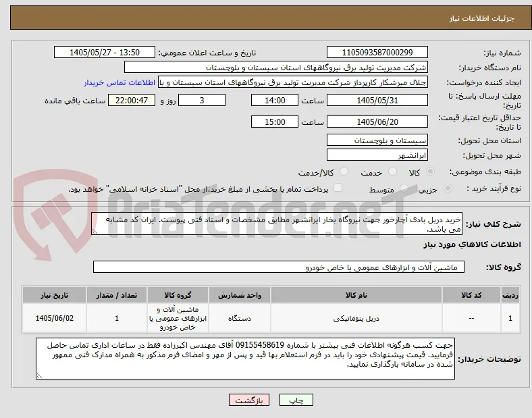The image size is (532, 418).
Task: Click the گروه کالا table column header
Action: [x=178, y=295]
